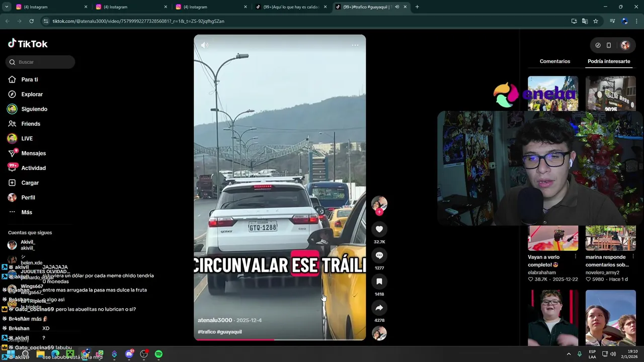Click the #trafico hashtag
This screenshot has height=362, width=644.
point(206,332)
